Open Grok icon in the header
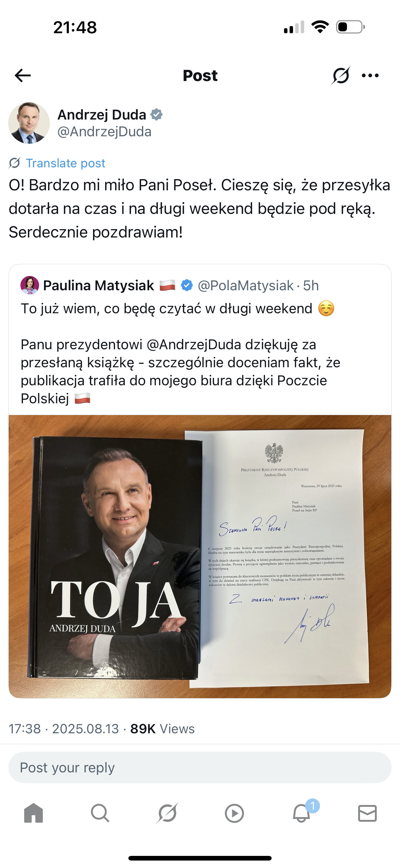Viewport: 400px width, 868px height. coord(340,75)
